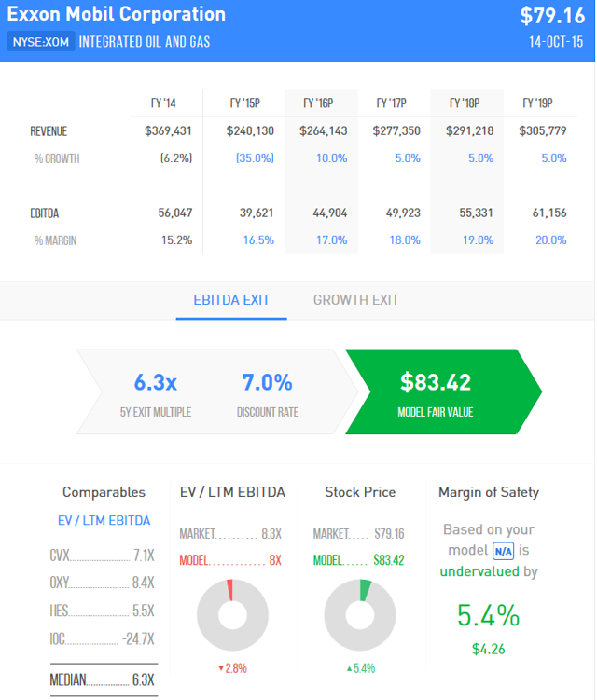Open the EV / LTM EBITDA comparables link
This screenshot has width=597, height=700.
[104, 520]
